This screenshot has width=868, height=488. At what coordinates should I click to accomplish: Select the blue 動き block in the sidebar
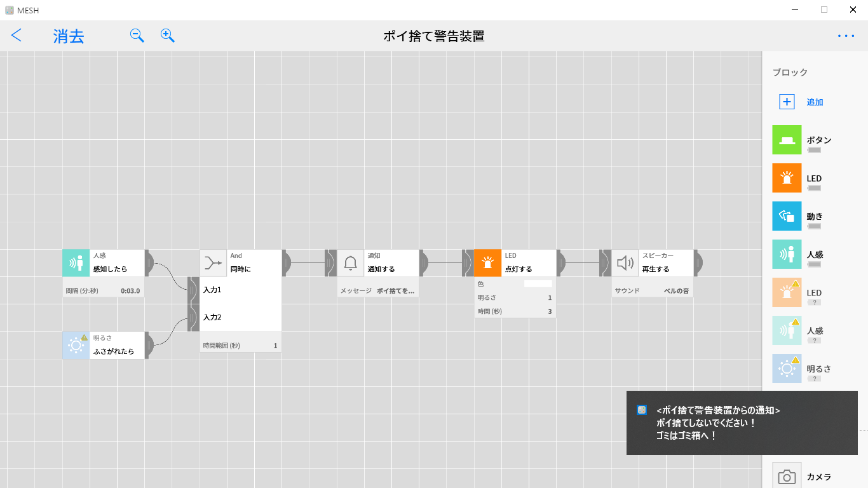point(787,216)
